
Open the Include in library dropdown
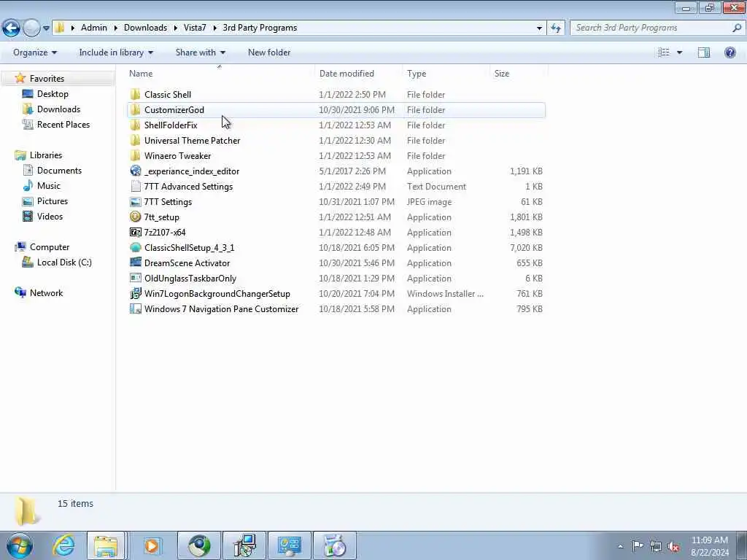pos(116,52)
